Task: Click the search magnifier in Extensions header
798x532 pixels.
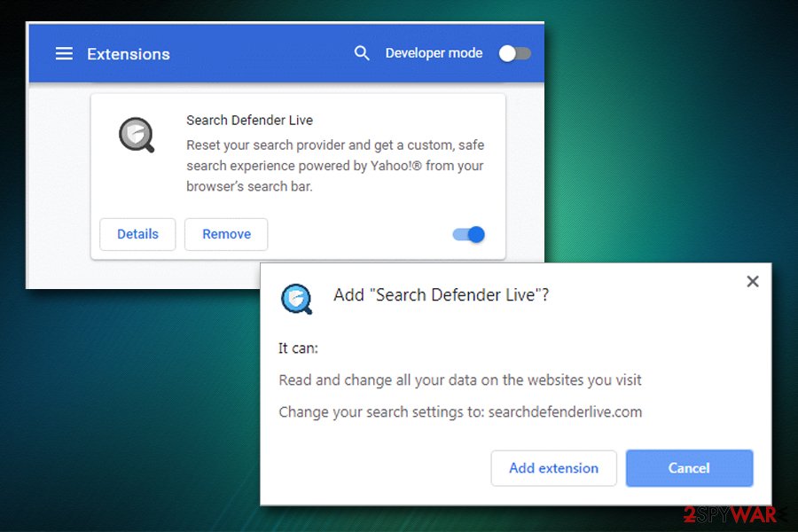Action: click(362, 53)
